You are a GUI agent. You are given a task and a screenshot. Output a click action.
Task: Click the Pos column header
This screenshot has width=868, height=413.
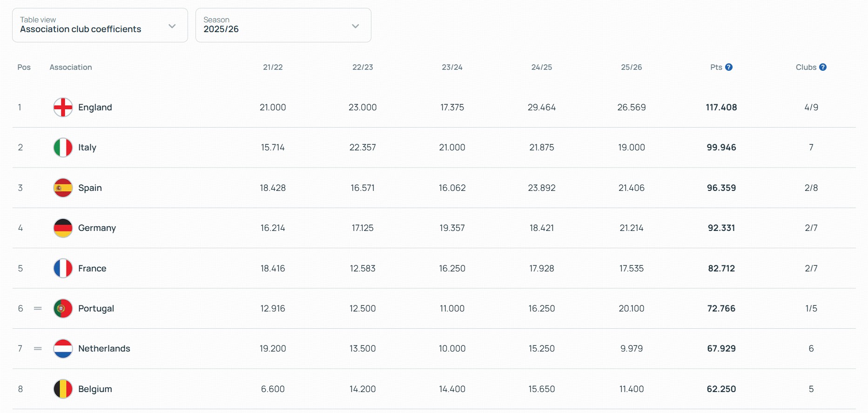click(24, 67)
